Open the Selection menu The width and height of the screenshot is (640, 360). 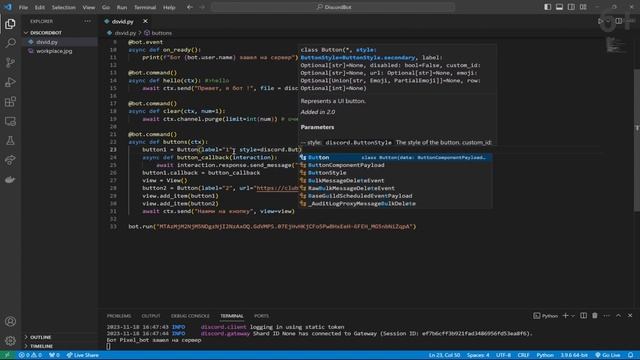63,7
